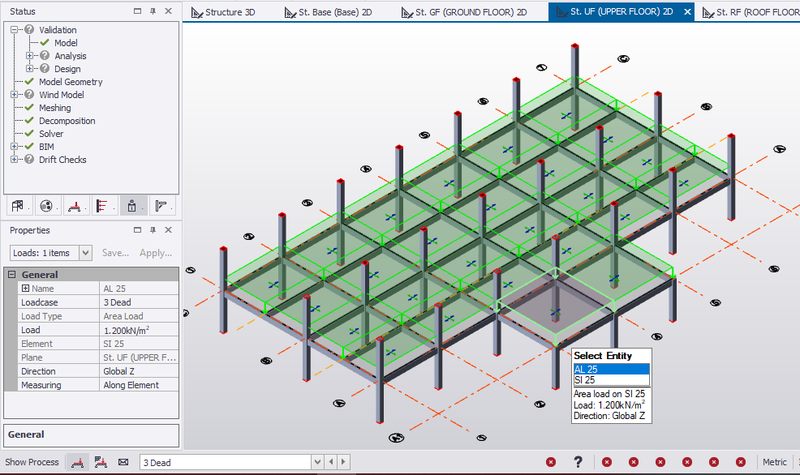Click the Metric units indicator
The image size is (800, 475).
(x=774, y=462)
